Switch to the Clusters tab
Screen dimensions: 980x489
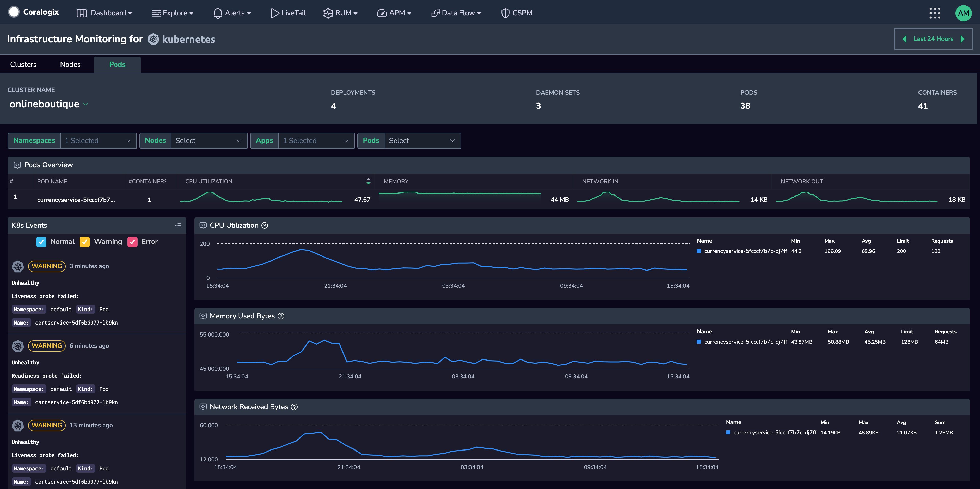pos(23,65)
